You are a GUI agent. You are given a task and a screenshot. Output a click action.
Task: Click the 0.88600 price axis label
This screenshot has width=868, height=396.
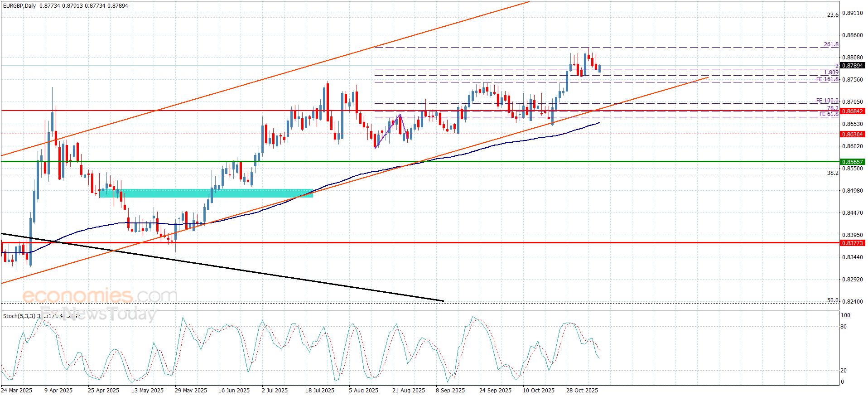[852, 35]
